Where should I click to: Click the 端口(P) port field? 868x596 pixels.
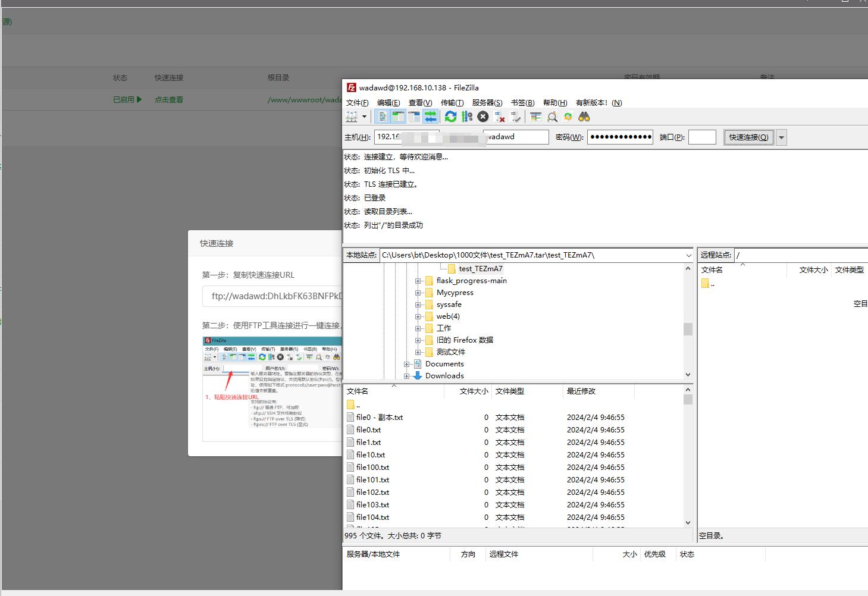[x=702, y=137]
